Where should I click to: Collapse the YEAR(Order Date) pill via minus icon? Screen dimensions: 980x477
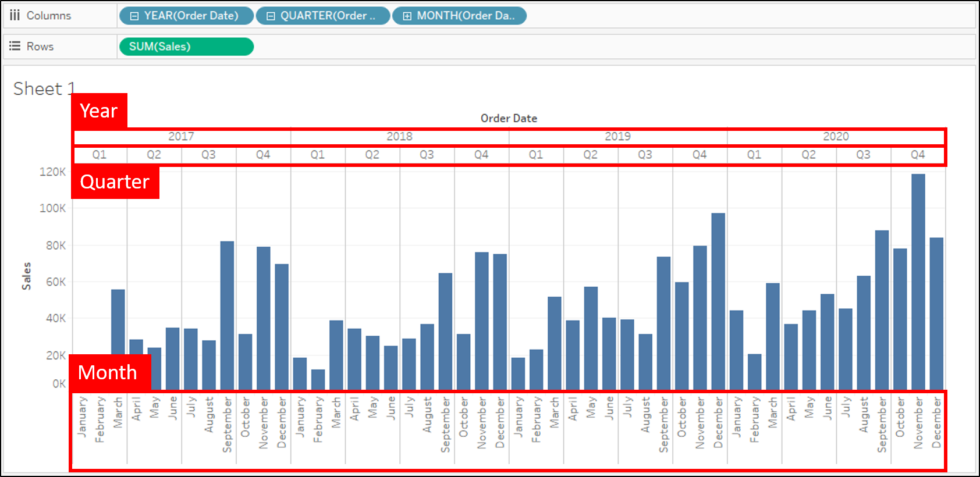(134, 16)
